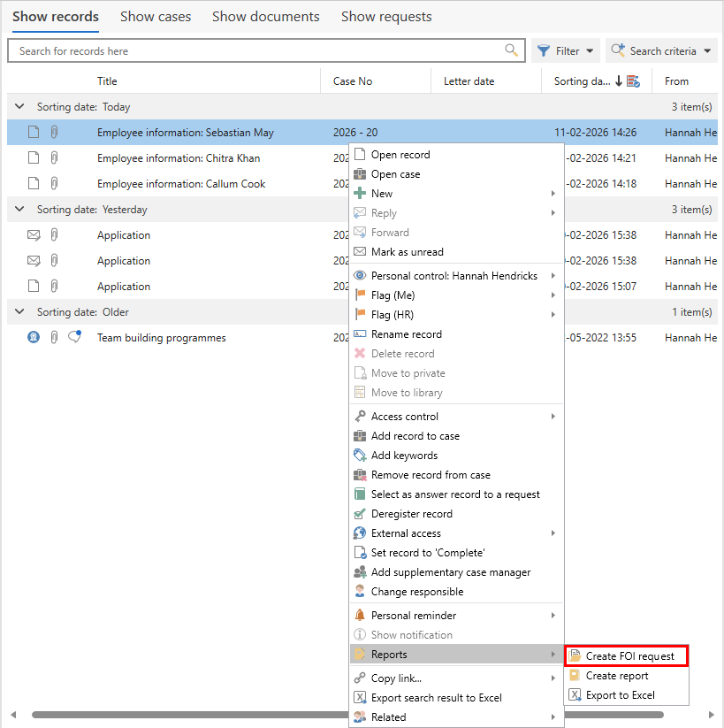Click the document icon on the Chitra Khan row
Viewport: 724px width, 728px height.
[34, 157]
